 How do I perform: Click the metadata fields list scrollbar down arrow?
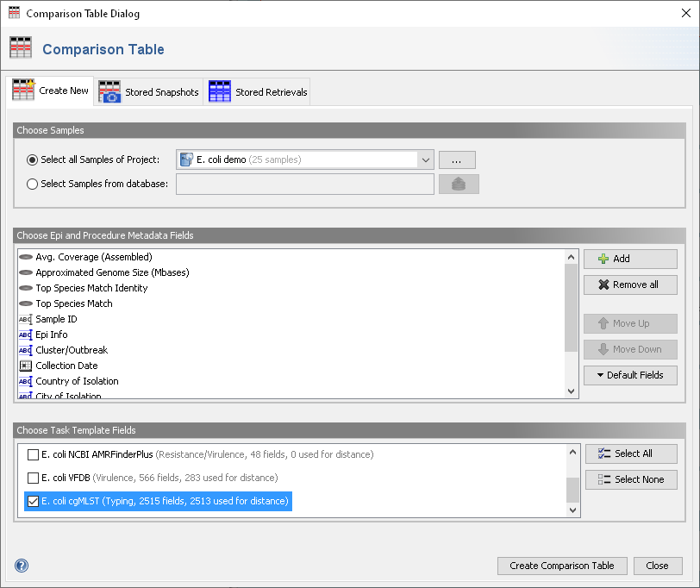pos(571,391)
